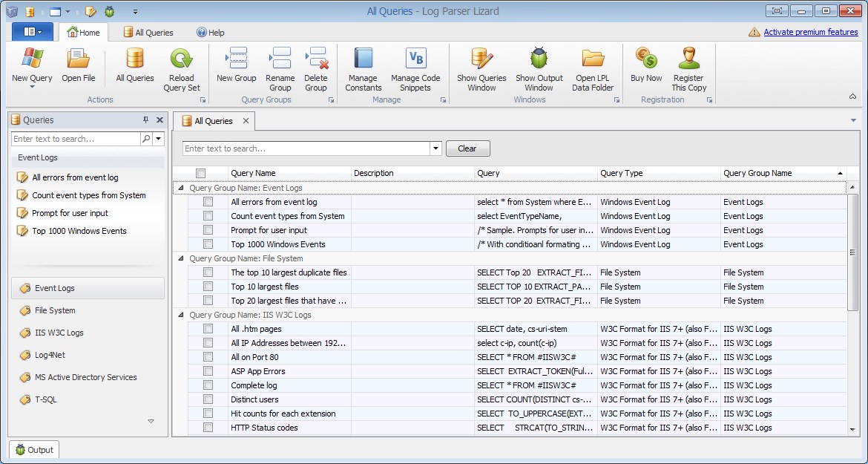Viewport: 868px width, 464px height.
Task: Collapse the ribbon with the chevron
Action: (852, 97)
